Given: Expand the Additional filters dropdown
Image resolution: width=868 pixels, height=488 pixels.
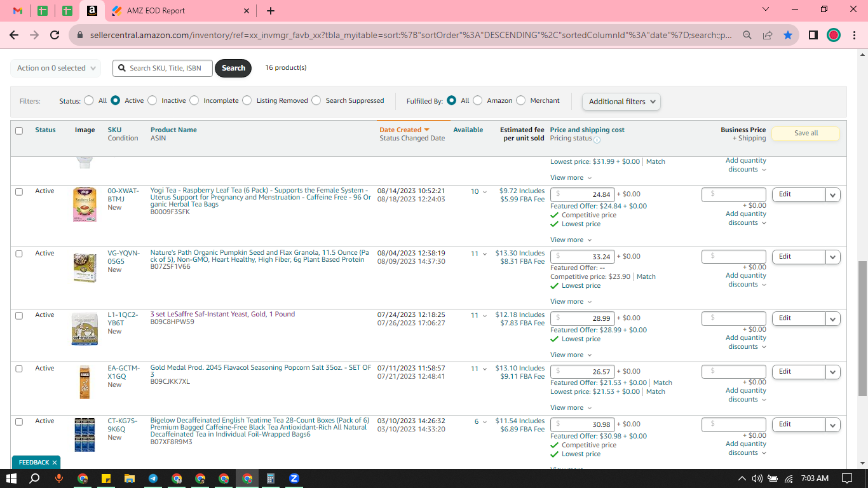Looking at the screenshot, I should pyautogui.click(x=621, y=102).
